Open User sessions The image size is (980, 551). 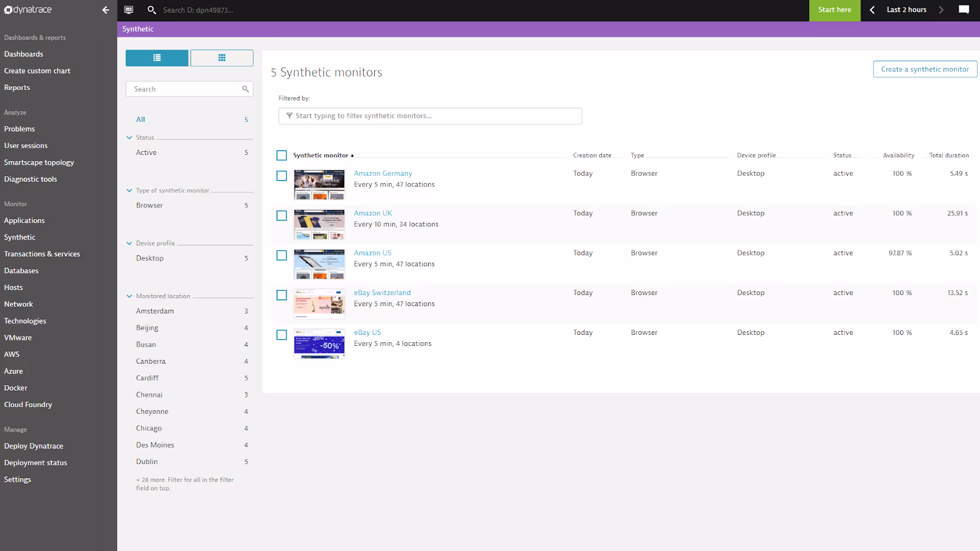point(26,146)
